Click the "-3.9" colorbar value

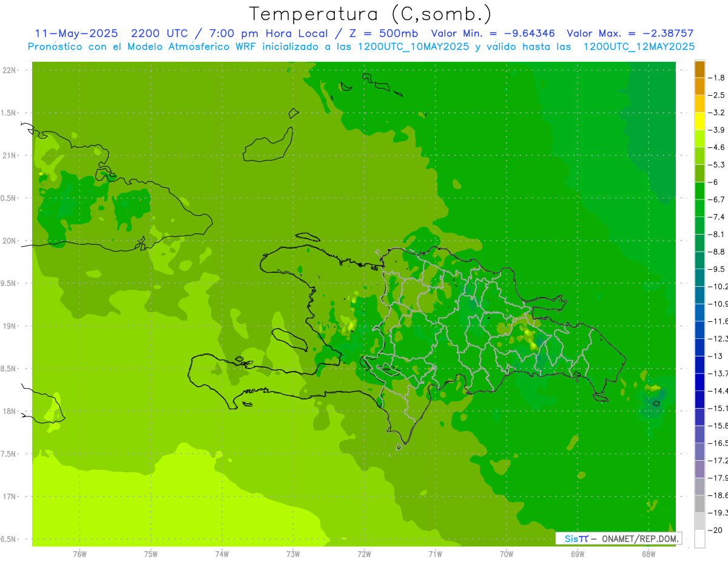pyautogui.click(x=717, y=130)
